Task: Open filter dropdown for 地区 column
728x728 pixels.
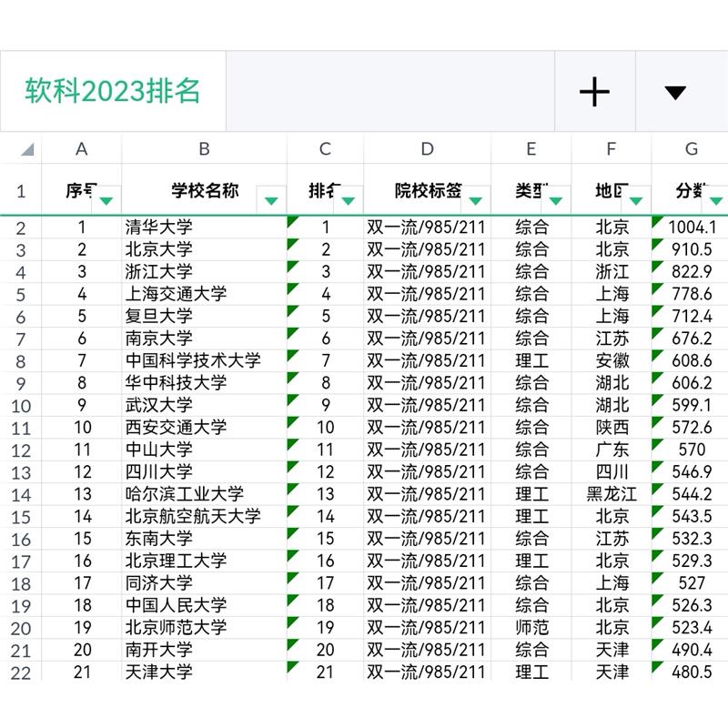Action: pyautogui.click(x=636, y=200)
